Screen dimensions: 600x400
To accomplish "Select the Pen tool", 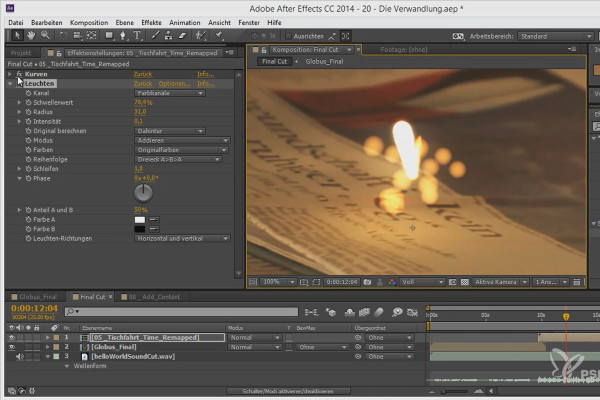I will pos(123,36).
